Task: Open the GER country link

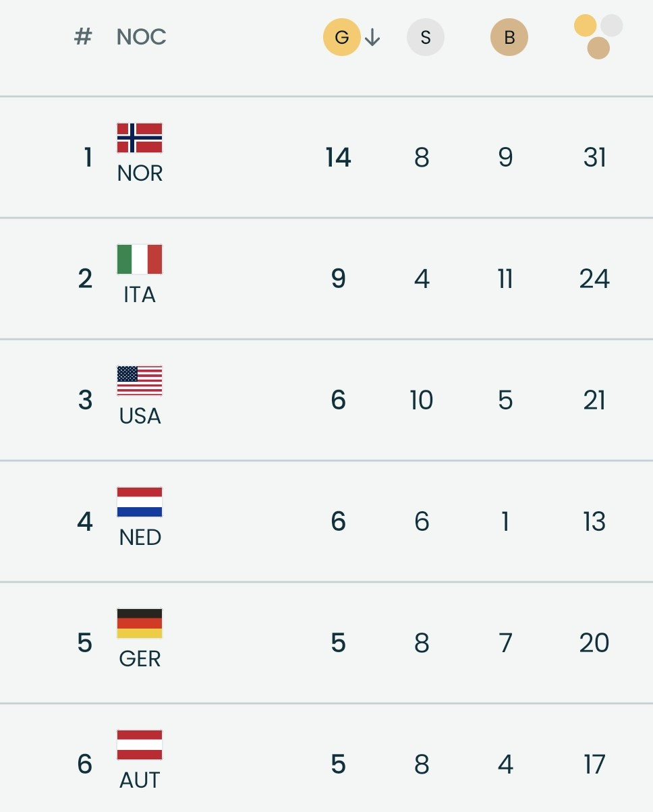Action: coord(140,659)
